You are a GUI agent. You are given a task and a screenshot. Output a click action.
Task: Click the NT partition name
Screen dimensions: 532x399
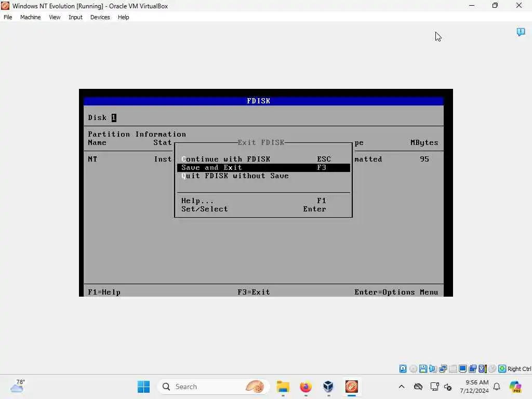[92, 159]
